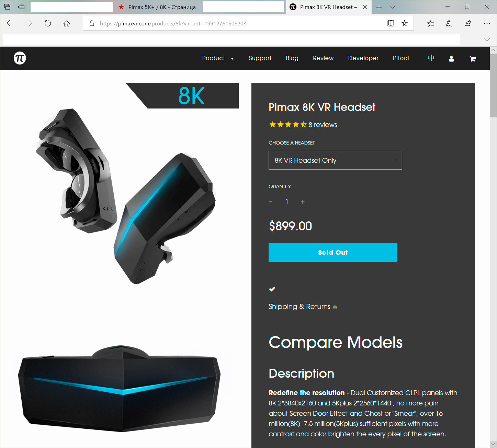Click the Pimax pi logo
The image size is (497, 448).
pyautogui.click(x=20, y=58)
